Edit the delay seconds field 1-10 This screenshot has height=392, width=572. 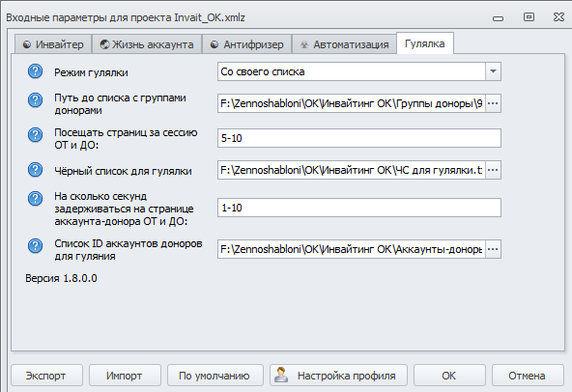(x=359, y=208)
